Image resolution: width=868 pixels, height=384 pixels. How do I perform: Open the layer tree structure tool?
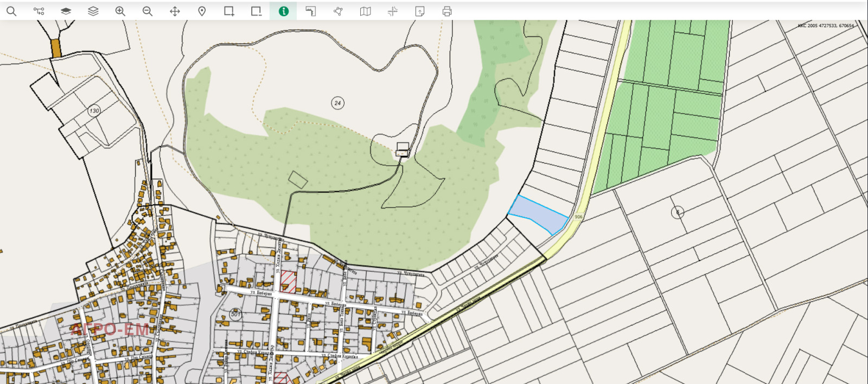(x=39, y=11)
